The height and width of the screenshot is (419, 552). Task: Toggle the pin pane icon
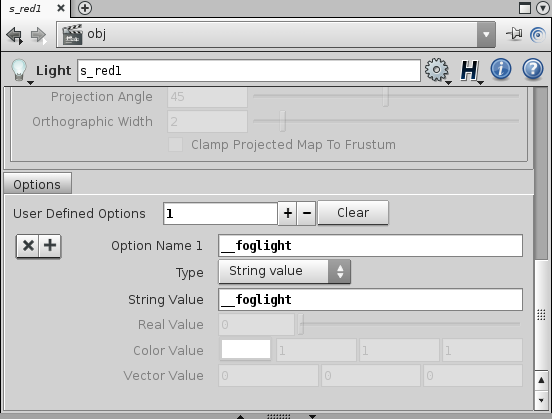pyautogui.click(x=514, y=35)
